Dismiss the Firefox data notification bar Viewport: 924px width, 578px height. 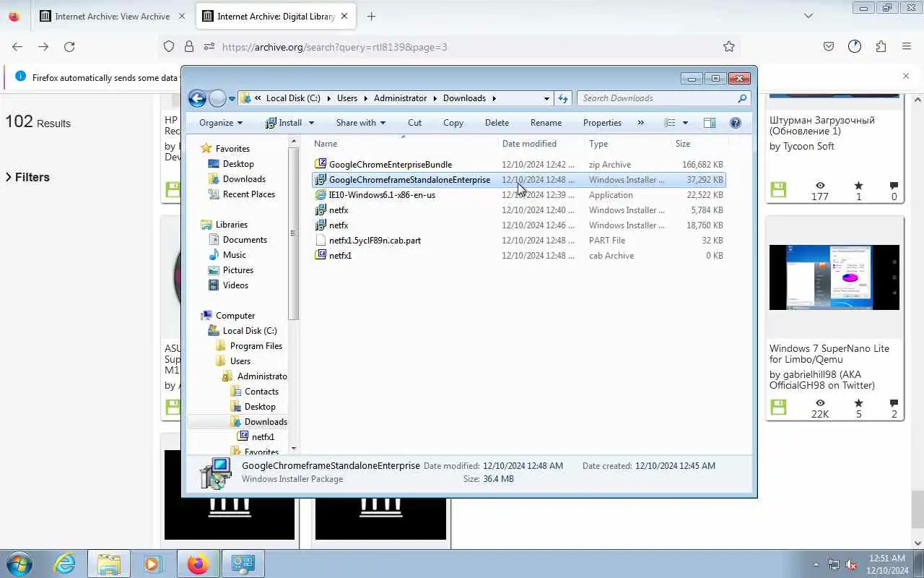coord(906,76)
